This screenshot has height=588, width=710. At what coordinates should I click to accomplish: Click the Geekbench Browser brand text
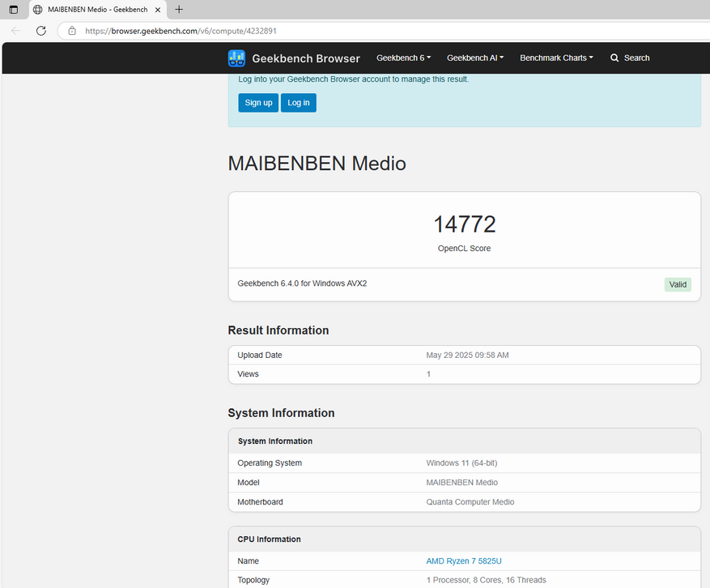tap(306, 58)
